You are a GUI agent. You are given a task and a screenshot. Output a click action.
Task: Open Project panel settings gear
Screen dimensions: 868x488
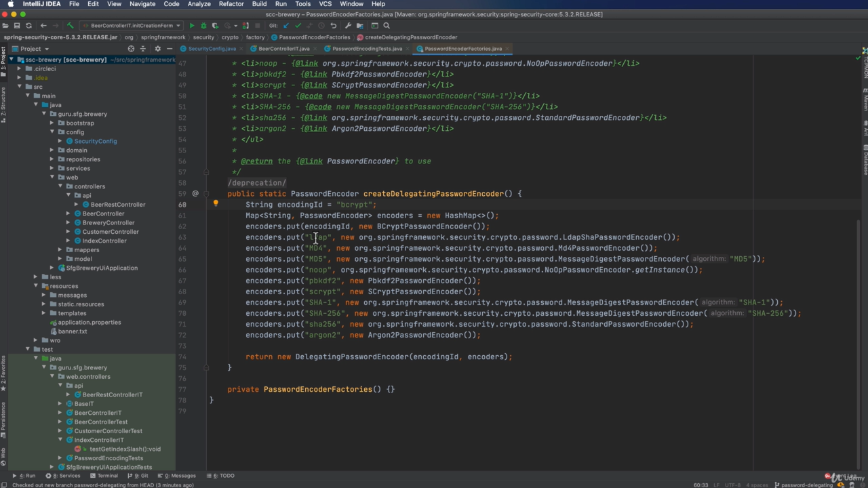pos(157,49)
